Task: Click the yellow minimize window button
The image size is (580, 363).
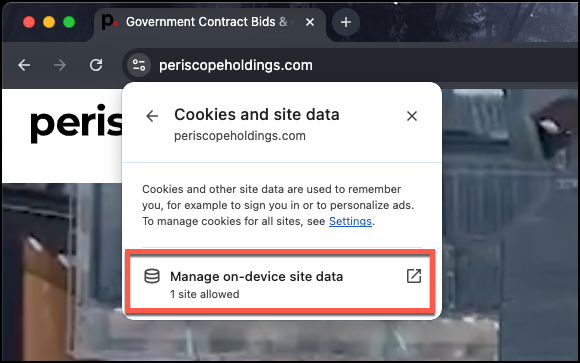Action: [x=49, y=22]
